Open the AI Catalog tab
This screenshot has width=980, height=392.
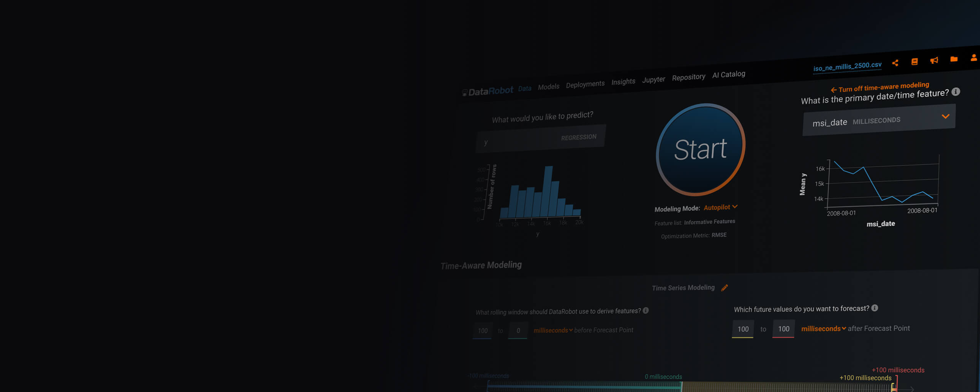point(728,74)
